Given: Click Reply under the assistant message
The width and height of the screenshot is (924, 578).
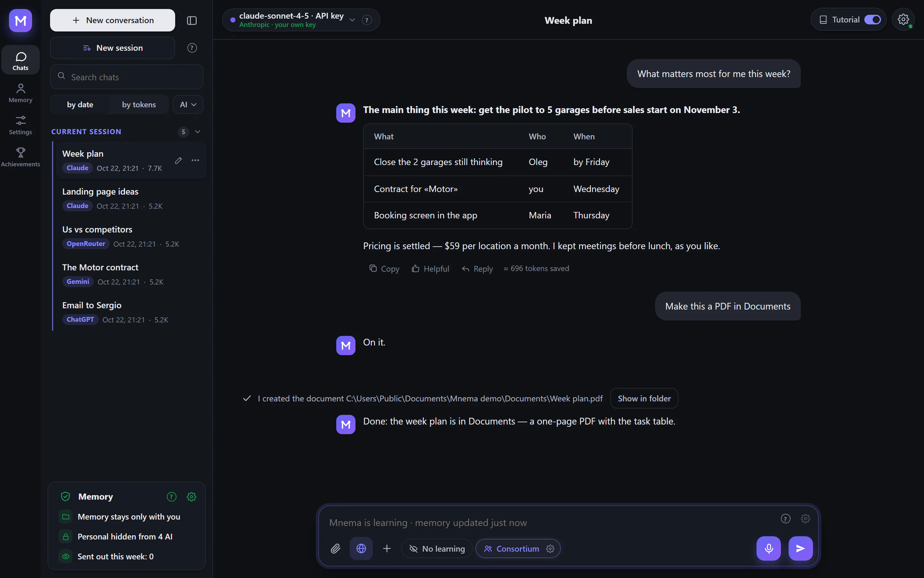Looking at the screenshot, I should pyautogui.click(x=477, y=269).
